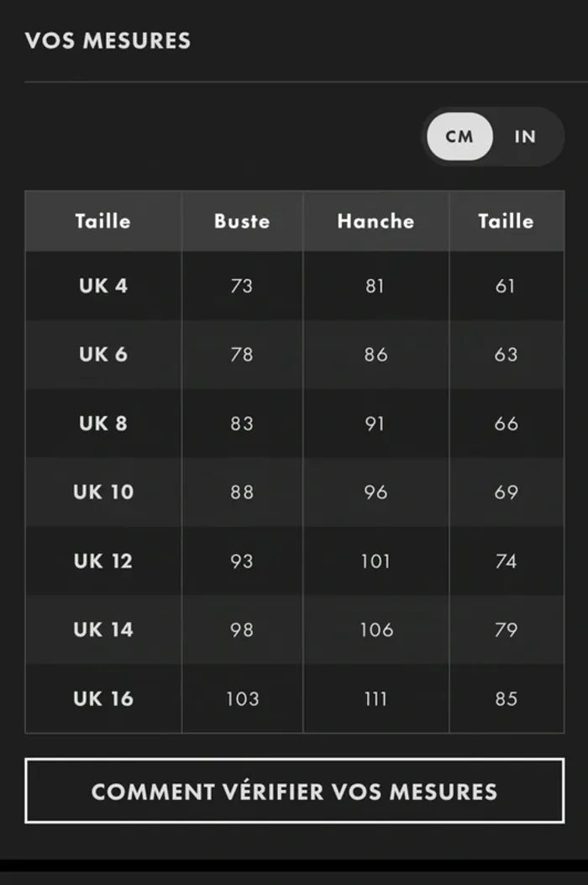Click the Vos Mesures heading
The height and width of the screenshot is (885, 588).
(x=108, y=40)
